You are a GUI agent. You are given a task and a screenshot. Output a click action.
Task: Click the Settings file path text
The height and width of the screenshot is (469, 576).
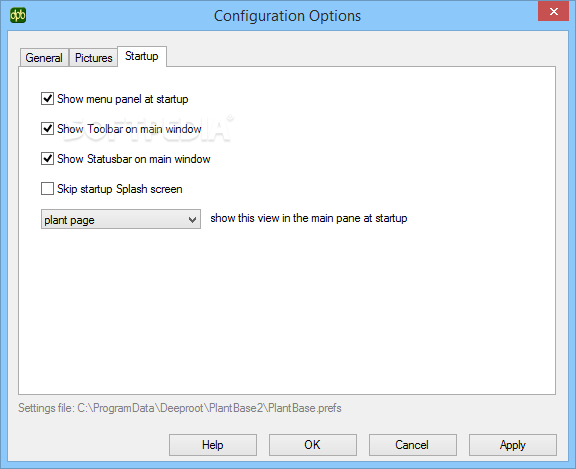[x=180, y=408]
